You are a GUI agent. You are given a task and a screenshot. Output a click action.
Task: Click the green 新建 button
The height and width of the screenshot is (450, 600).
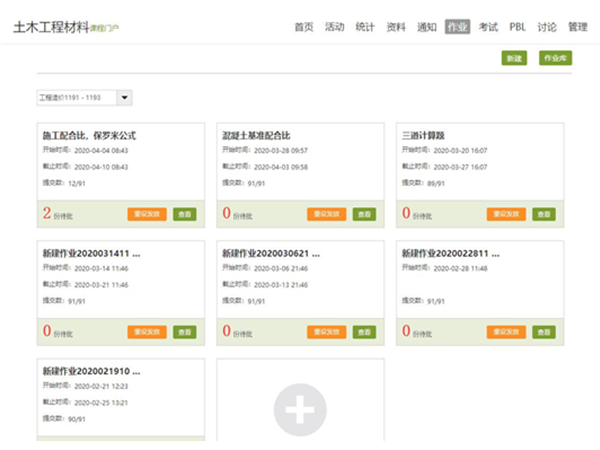coord(514,59)
